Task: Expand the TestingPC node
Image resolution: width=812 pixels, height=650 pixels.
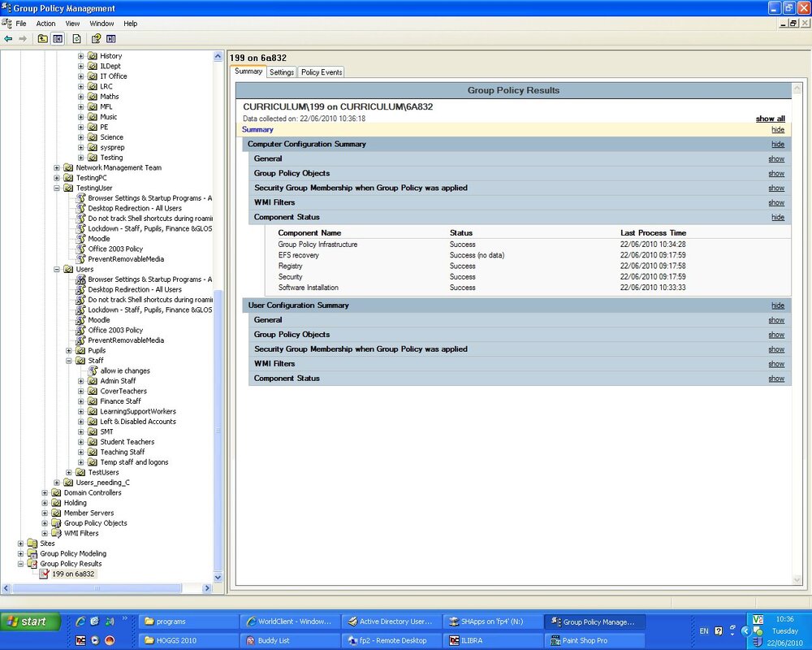Action: click(57, 178)
